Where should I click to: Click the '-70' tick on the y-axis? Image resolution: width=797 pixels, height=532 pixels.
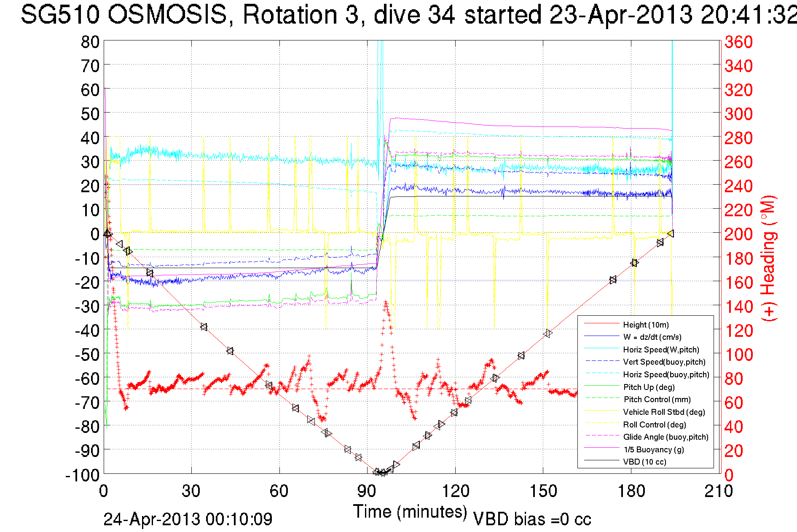(87, 403)
